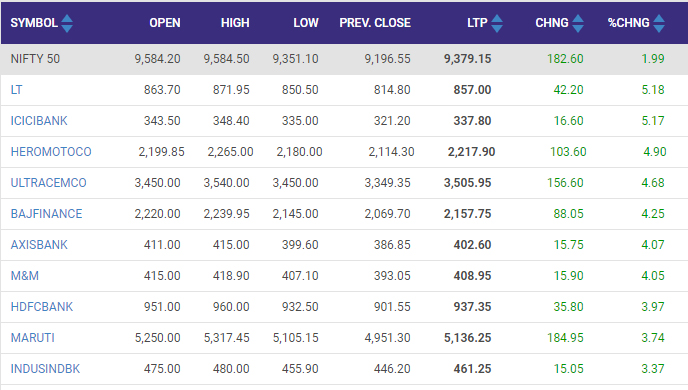Open the HEROMOTOCO stock page
The height and width of the screenshot is (390, 688).
tap(51, 152)
